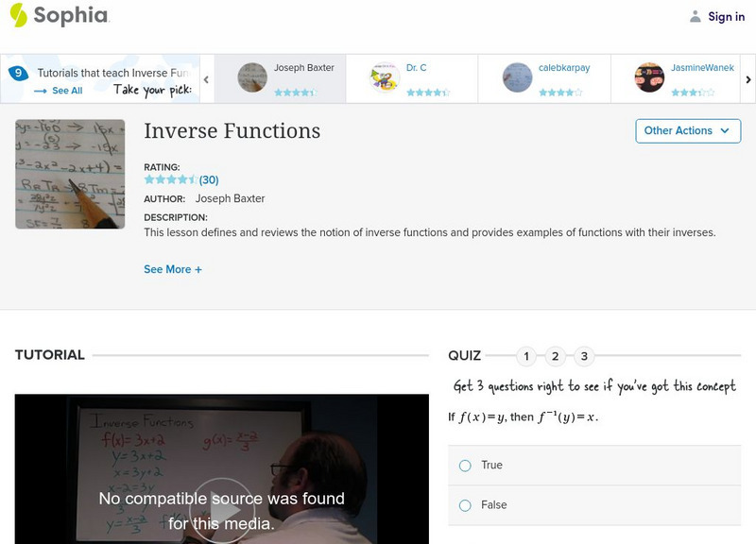Select the True answer radio button
756x544 pixels.
[x=465, y=466]
